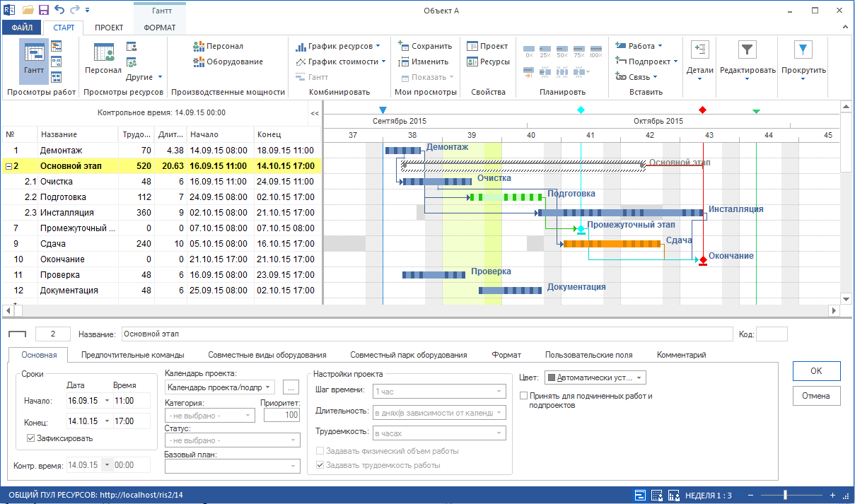855x504 pixels.
Task: Open the График ресурсов dropdown
Action: (378, 46)
